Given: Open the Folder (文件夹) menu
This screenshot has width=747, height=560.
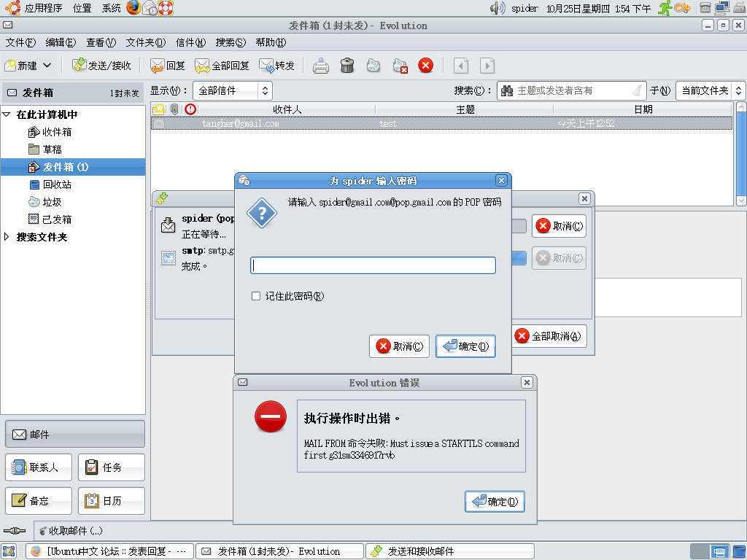Looking at the screenshot, I should point(146,42).
